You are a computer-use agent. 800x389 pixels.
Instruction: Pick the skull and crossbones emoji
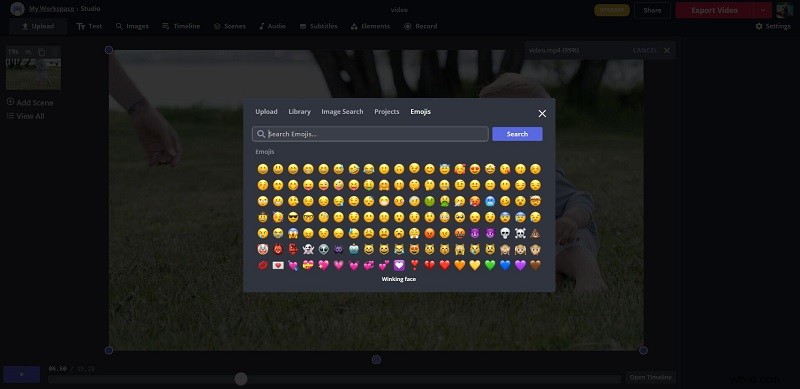pos(520,233)
